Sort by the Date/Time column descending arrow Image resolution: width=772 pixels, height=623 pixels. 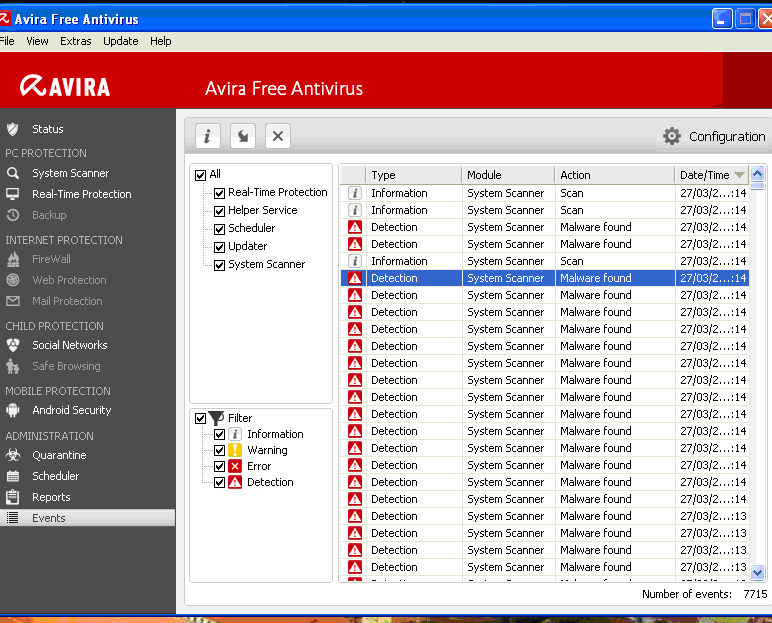pyautogui.click(x=739, y=175)
